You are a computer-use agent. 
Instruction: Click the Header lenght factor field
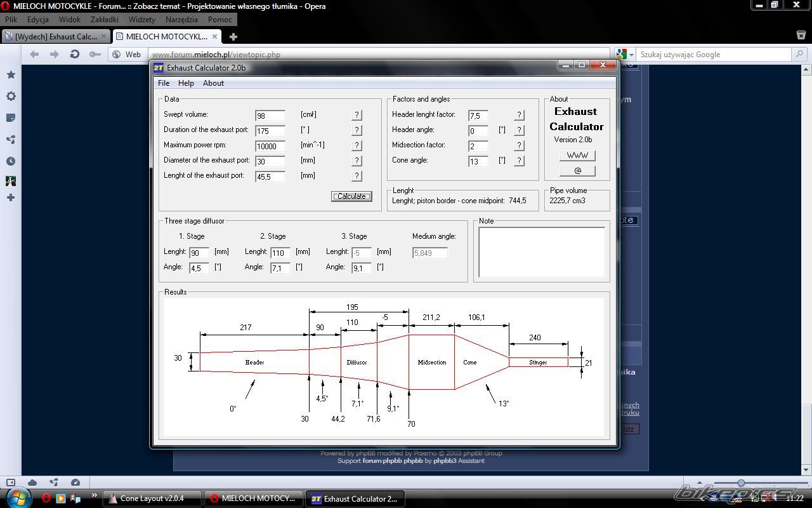[478, 116]
